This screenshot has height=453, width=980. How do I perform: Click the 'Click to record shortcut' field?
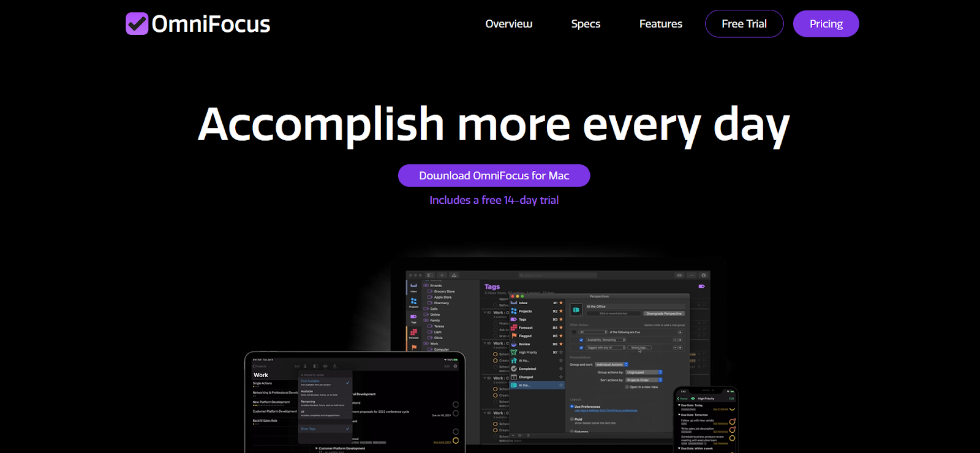(x=613, y=313)
